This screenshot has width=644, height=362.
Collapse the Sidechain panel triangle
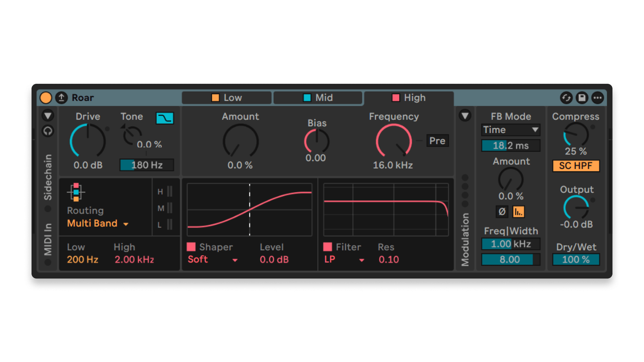coord(48,116)
